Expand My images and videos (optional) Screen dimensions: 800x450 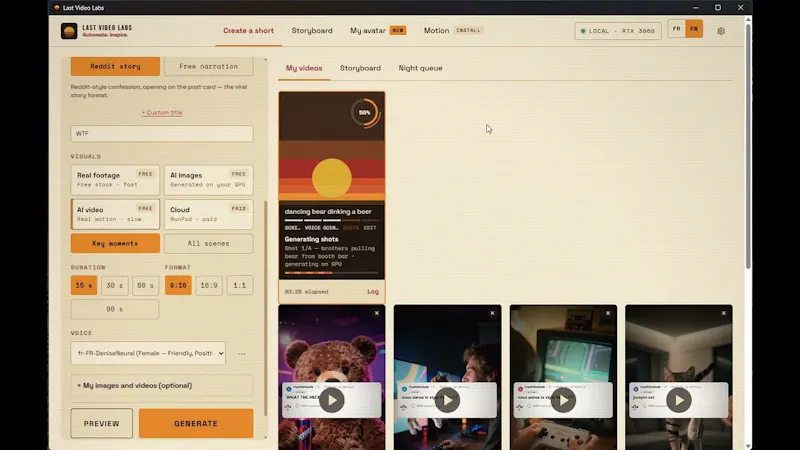pos(162,386)
